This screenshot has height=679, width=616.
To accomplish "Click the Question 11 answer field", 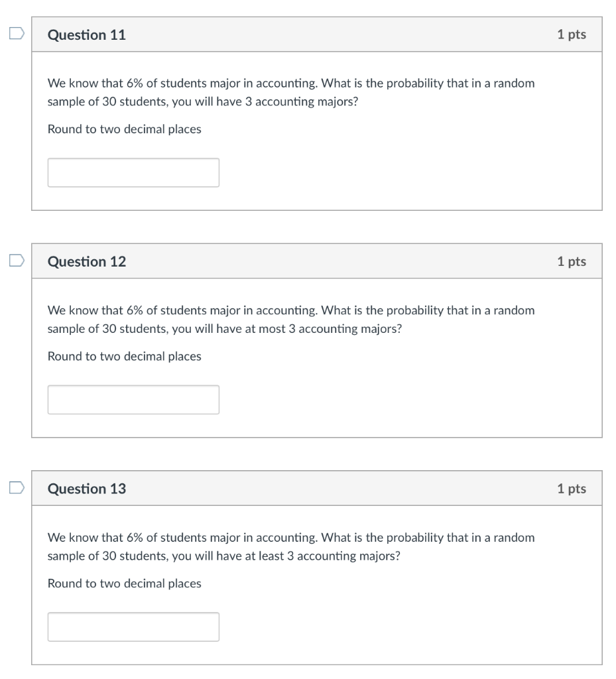I will (x=133, y=172).
